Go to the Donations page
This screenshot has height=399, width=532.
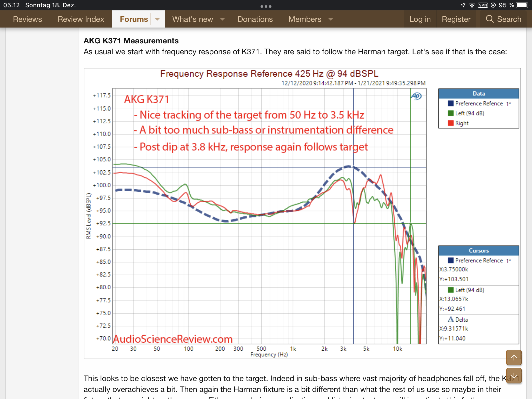[255, 19]
